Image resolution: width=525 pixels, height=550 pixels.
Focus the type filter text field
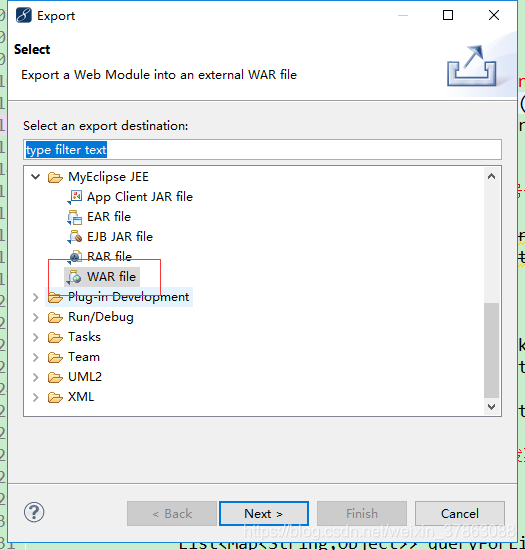(262, 150)
